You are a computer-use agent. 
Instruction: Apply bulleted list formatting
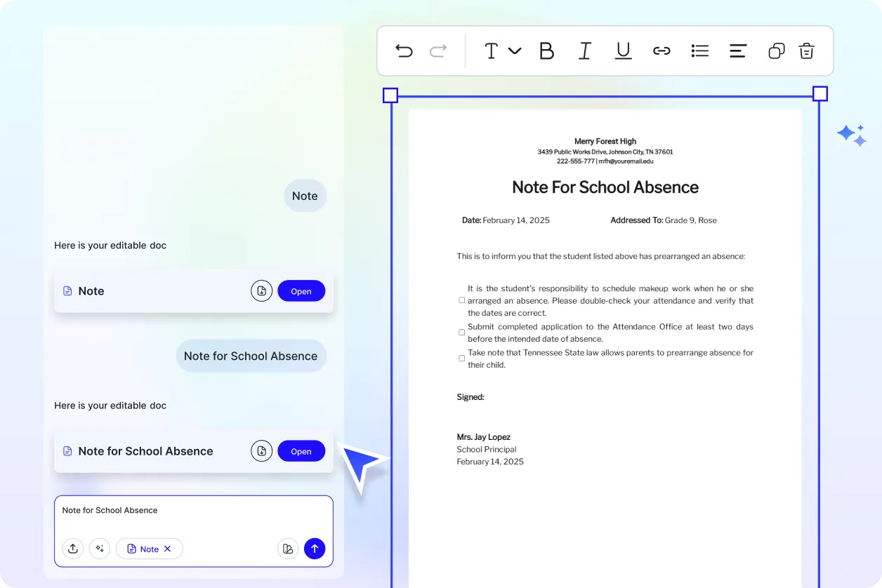pos(700,51)
